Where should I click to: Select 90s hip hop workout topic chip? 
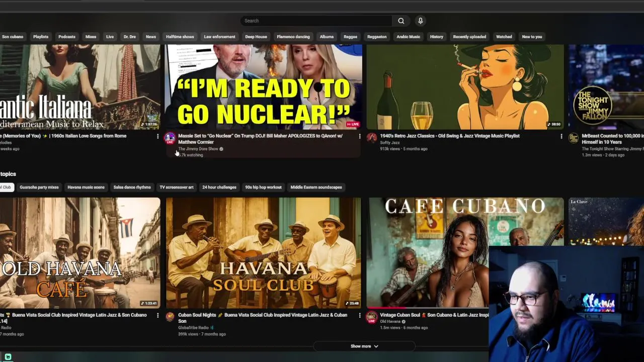(263, 187)
